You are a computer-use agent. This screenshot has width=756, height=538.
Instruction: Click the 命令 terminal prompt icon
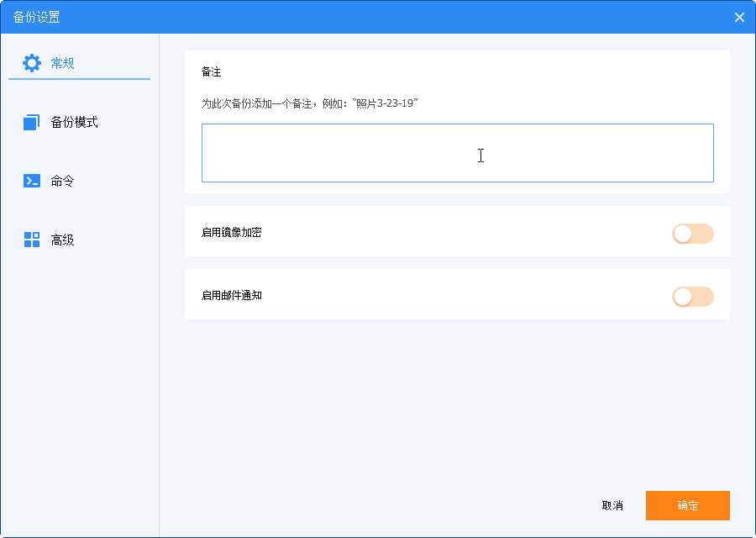(x=32, y=181)
